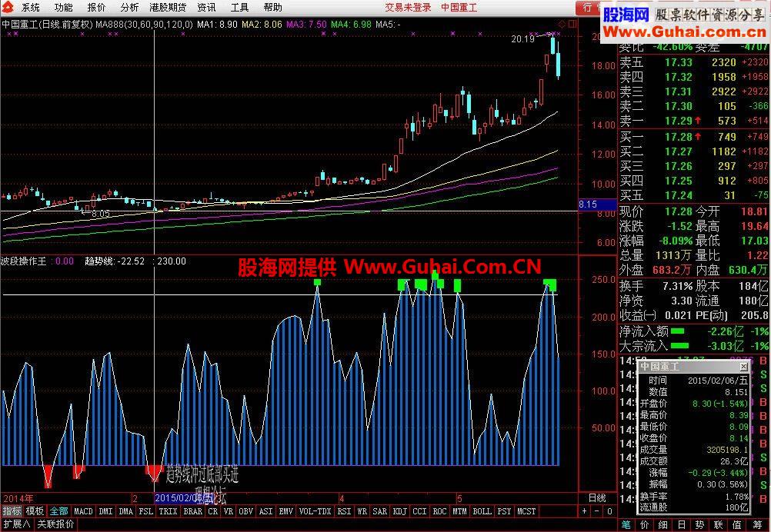Switch indicator to BOLL
The image size is (771, 532).
click(x=482, y=511)
